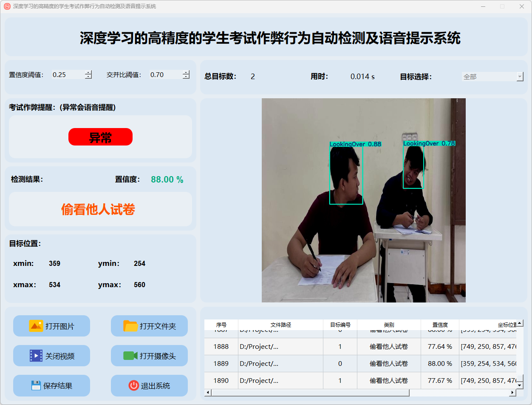The height and width of the screenshot is (405, 532).
Task: Click the 文件路径 column header
Action: click(281, 325)
